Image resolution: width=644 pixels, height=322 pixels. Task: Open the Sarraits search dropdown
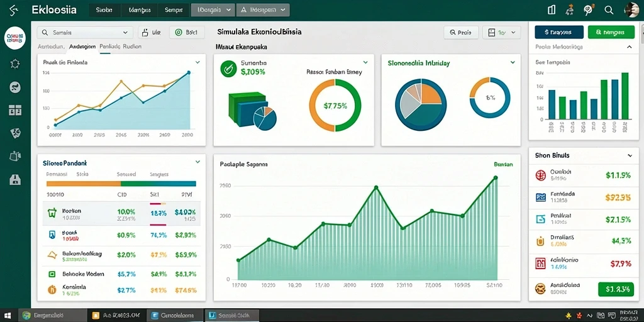coord(85,33)
